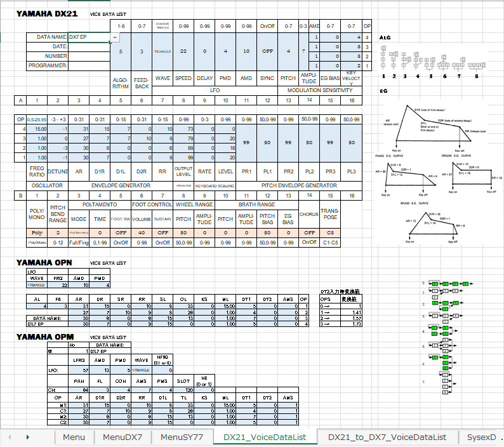Click the piano E.G. curve picture
504x447 pixels.
pyautogui.click(x=408, y=180)
